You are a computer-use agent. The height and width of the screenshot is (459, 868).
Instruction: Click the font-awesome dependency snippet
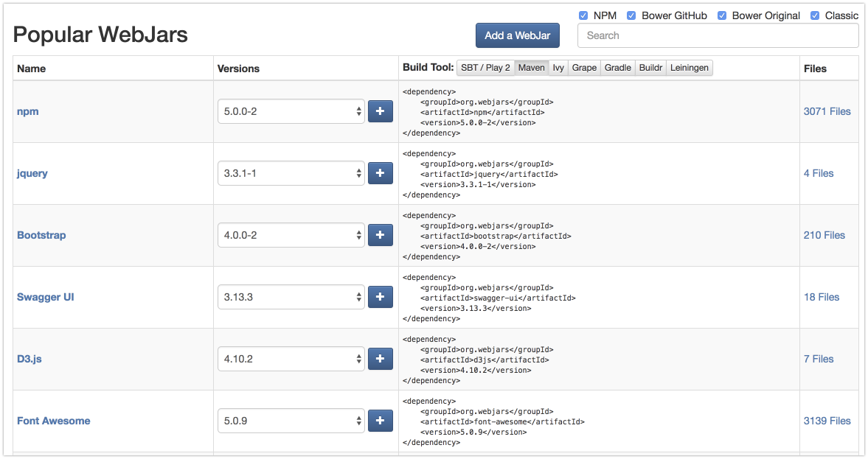coord(494,422)
